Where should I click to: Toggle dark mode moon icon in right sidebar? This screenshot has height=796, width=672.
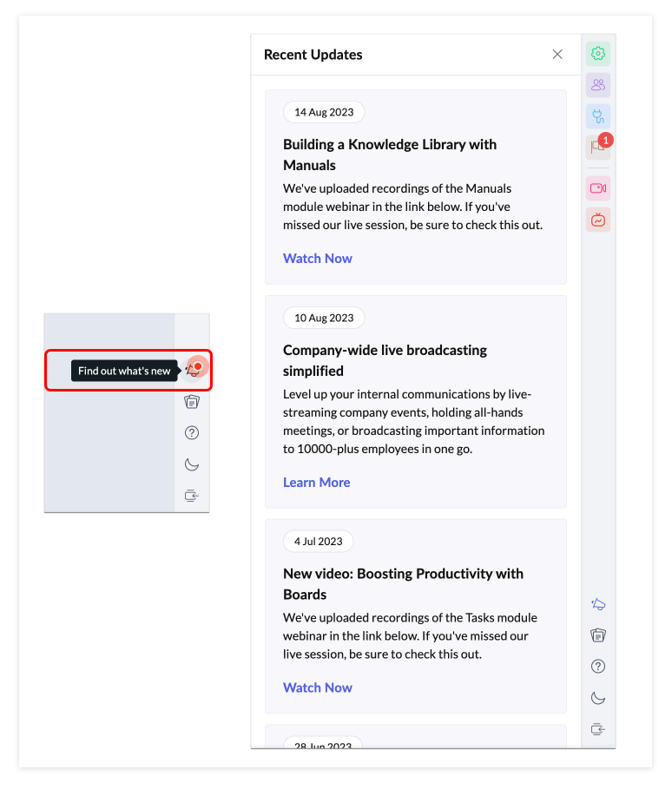[598, 698]
